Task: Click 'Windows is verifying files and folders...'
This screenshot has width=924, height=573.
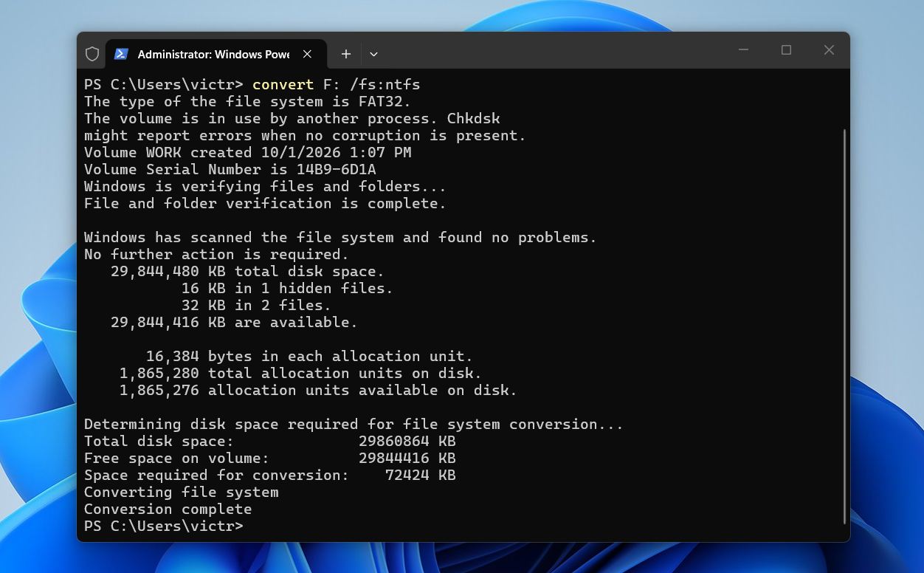Action: point(265,187)
